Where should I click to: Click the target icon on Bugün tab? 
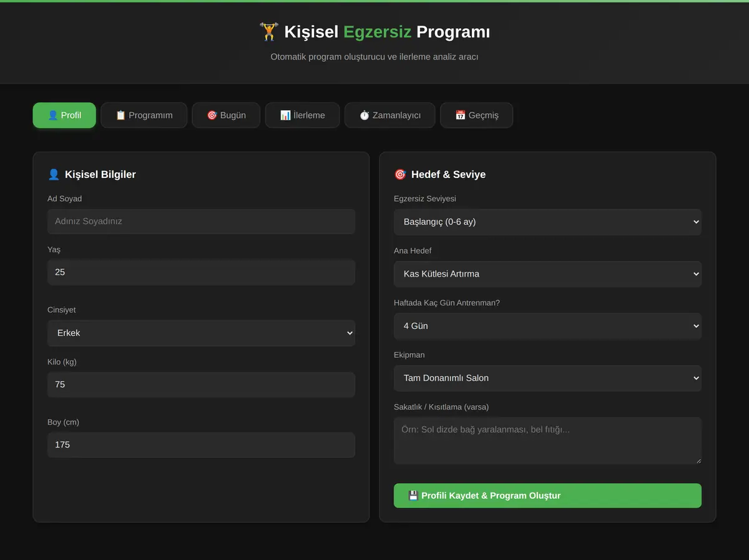click(x=212, y=115)
